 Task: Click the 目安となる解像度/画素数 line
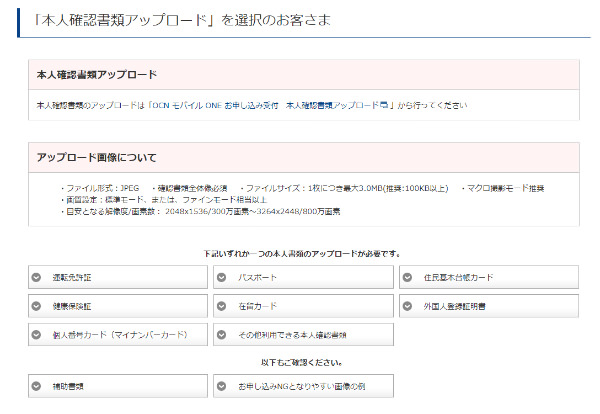click(201, 211)
